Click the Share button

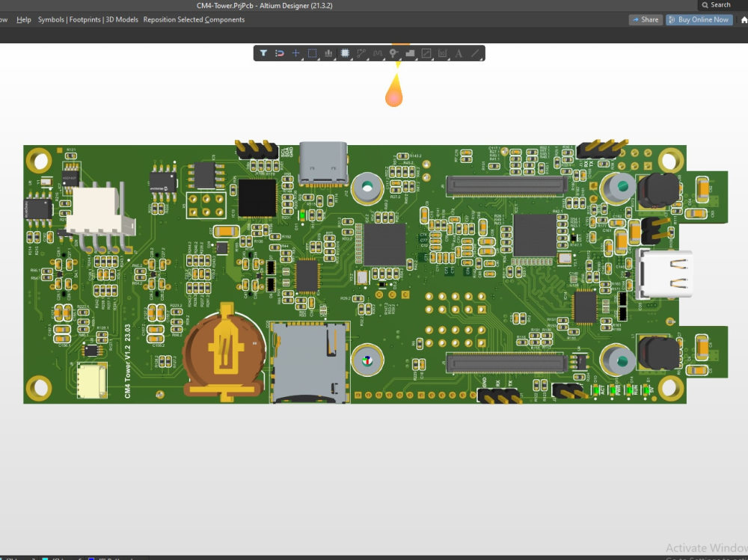(x=646, y=19)
